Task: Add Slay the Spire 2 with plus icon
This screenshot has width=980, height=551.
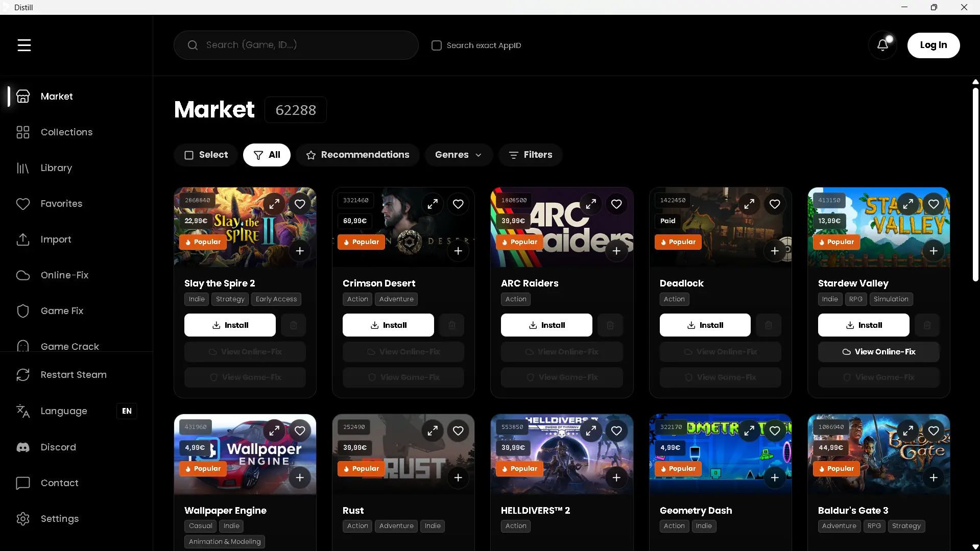Action: (300, 251)
